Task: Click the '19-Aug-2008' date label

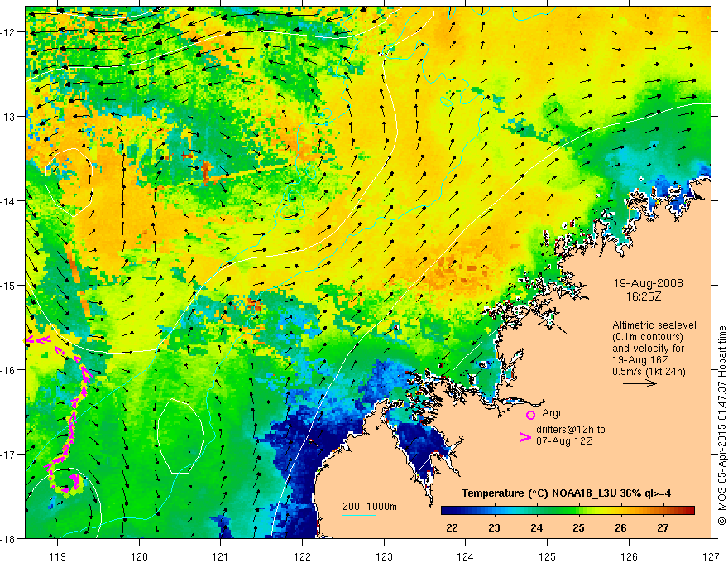Action: point(648,283)
